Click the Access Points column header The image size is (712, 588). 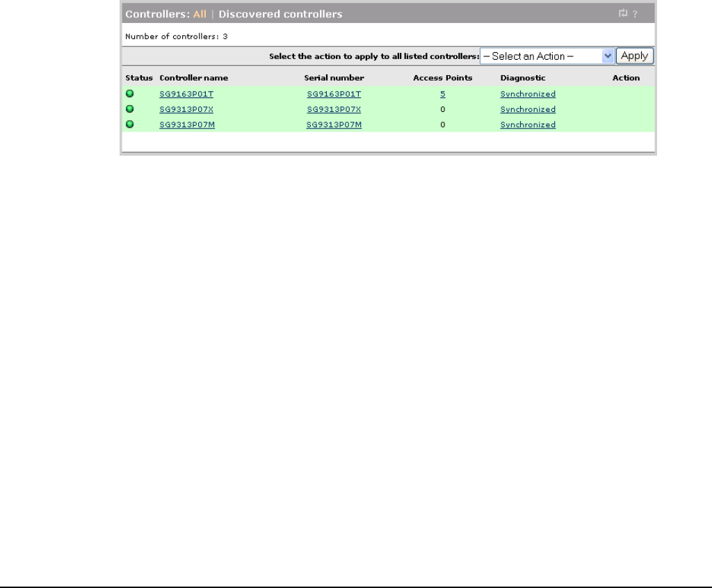coord(443,78)
